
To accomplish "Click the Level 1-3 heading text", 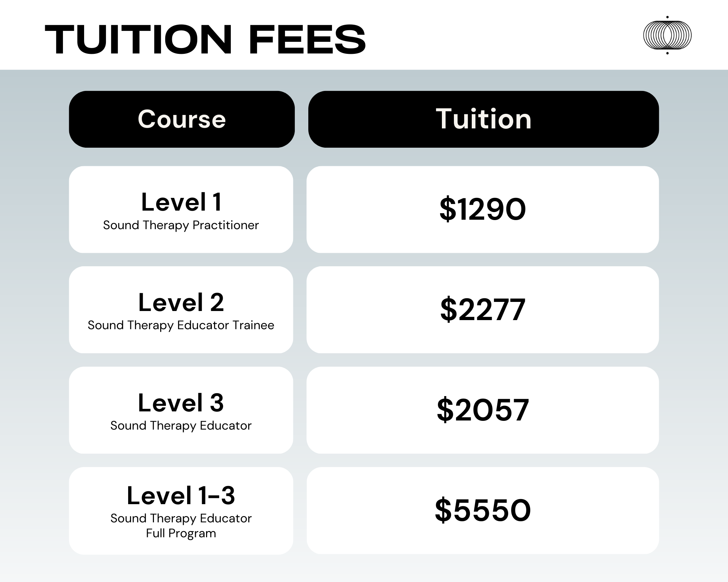I will coord(181,495).
